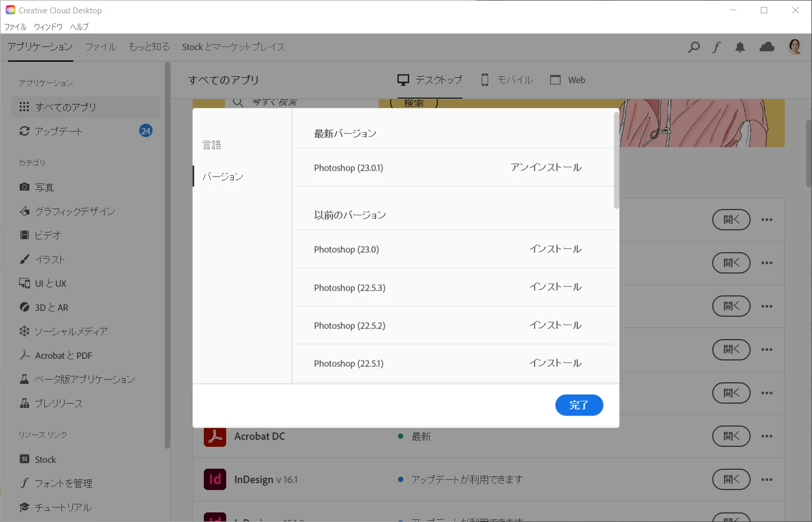Click the 検索 button in the banner

pos(414,103)
